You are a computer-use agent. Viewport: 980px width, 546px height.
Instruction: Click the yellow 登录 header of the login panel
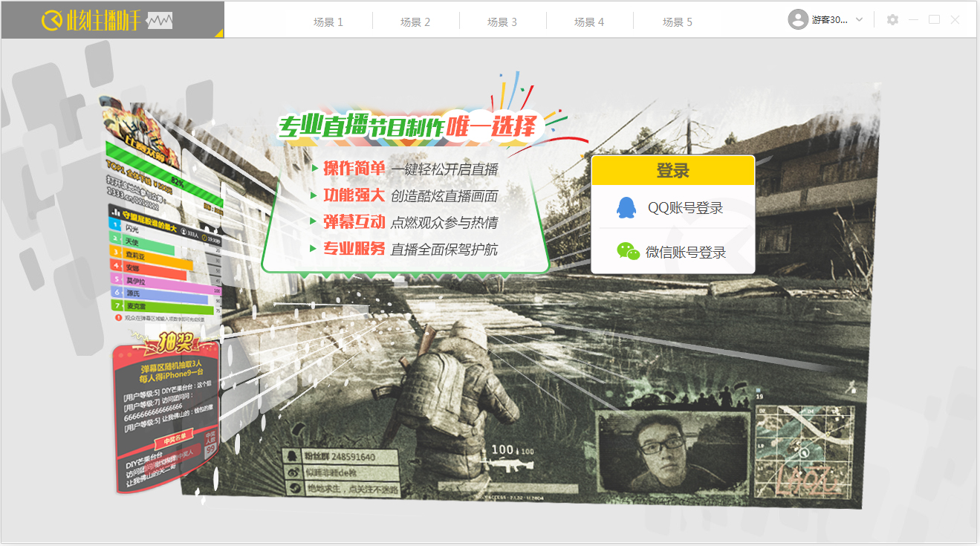click(x=673, y=169)
